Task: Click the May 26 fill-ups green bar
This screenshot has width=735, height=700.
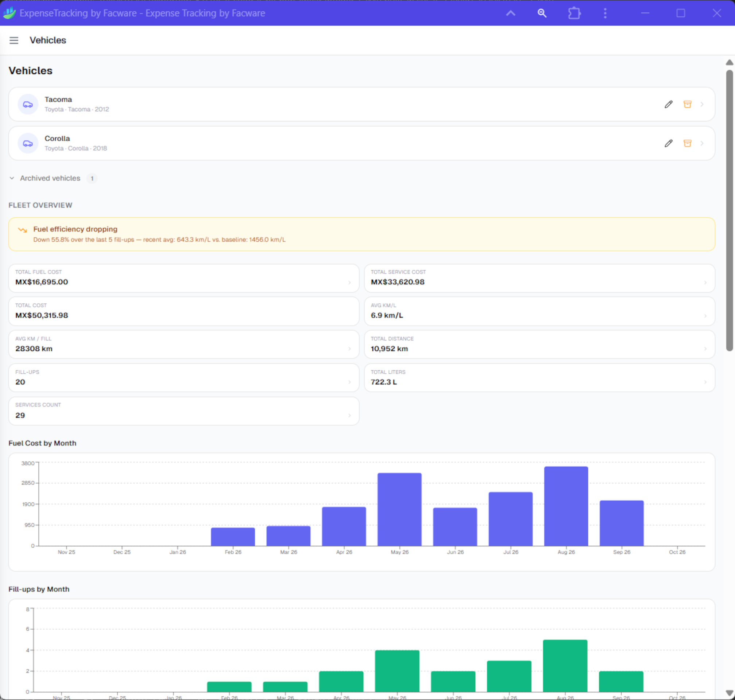Action: tap(397, 671)
